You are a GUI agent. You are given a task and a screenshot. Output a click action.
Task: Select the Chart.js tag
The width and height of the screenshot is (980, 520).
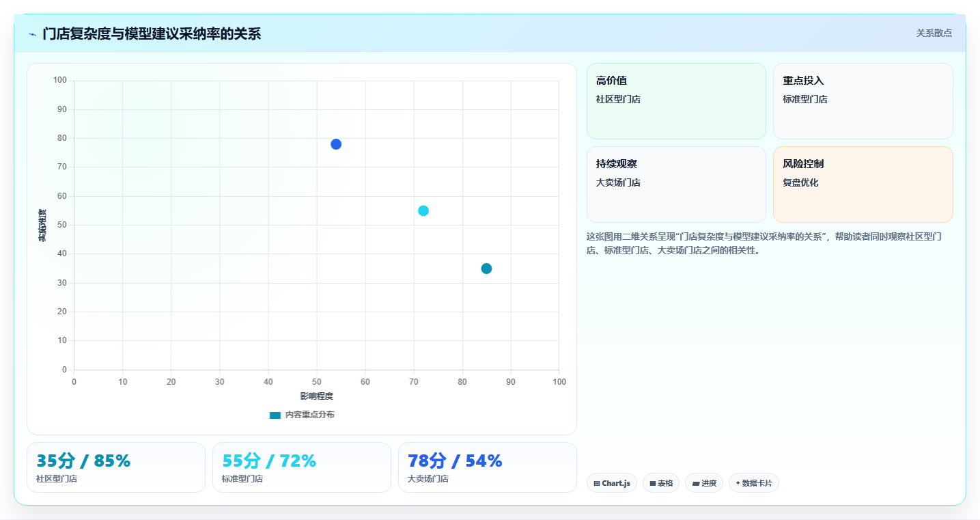click(x=612, y=483)
